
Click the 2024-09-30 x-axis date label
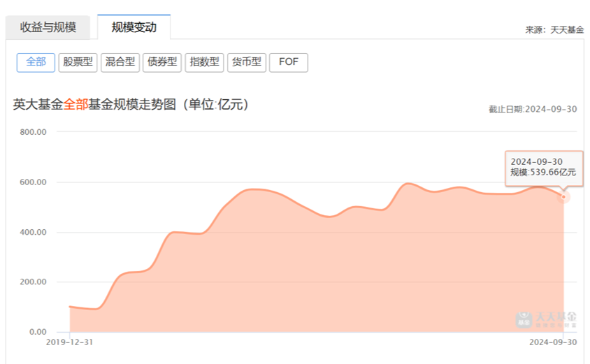tap(553, 342)
